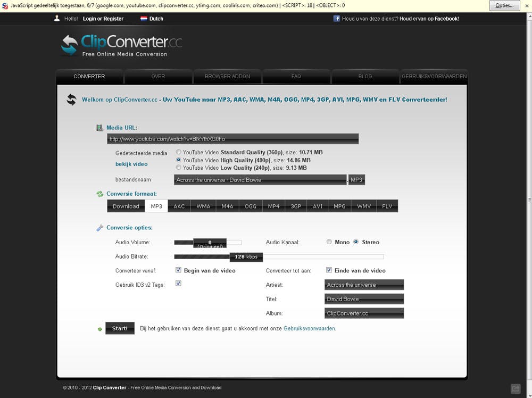Close the NoScript notification bar
The width and height of the screenshot is (532, 398).
(x=527, y=5)
